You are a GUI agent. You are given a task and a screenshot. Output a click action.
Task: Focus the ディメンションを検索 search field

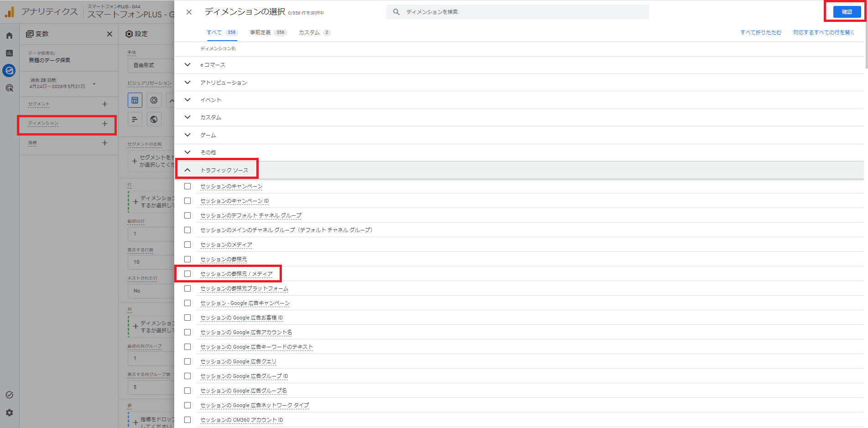518,12
